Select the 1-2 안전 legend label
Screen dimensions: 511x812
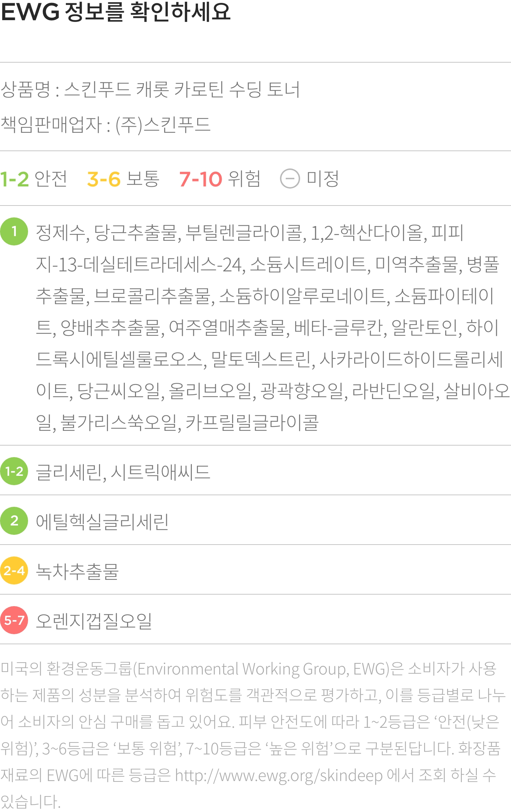(x=33, y=179)
